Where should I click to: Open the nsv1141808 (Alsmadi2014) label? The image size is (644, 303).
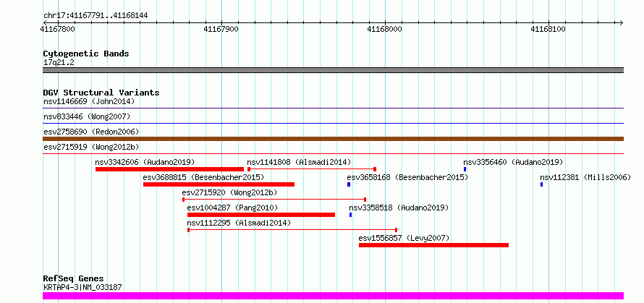(x=299, y=162)
